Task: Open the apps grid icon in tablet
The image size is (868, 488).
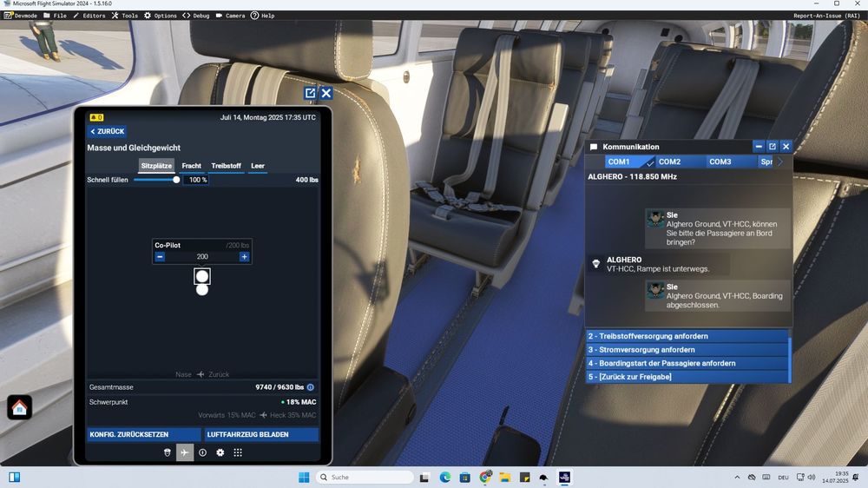Action: click(238, 452)
